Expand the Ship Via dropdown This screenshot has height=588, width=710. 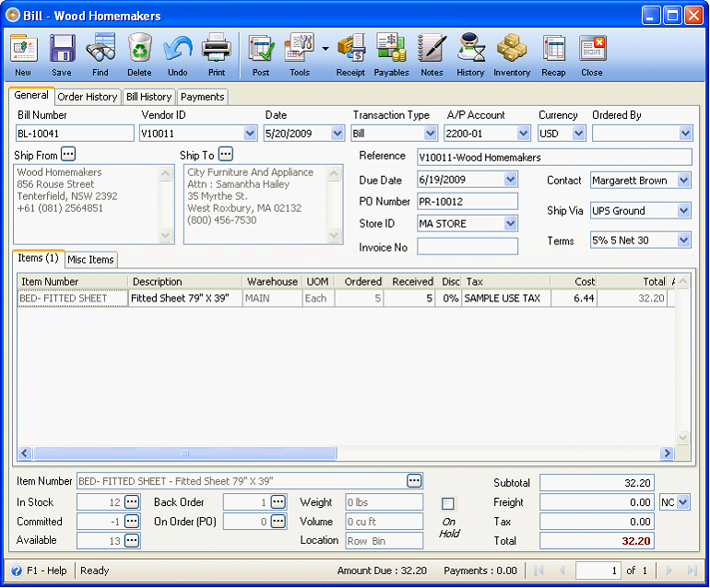pos(684,210)
